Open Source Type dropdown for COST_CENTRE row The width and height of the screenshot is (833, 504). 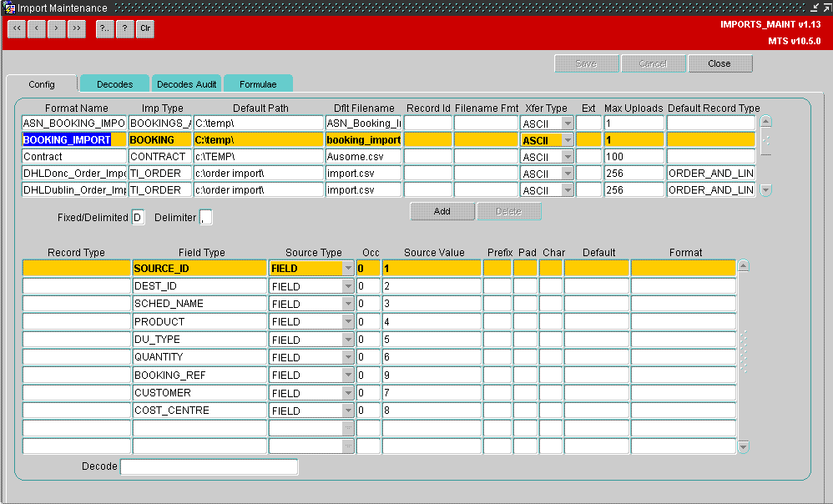click(x=348, y=411)
